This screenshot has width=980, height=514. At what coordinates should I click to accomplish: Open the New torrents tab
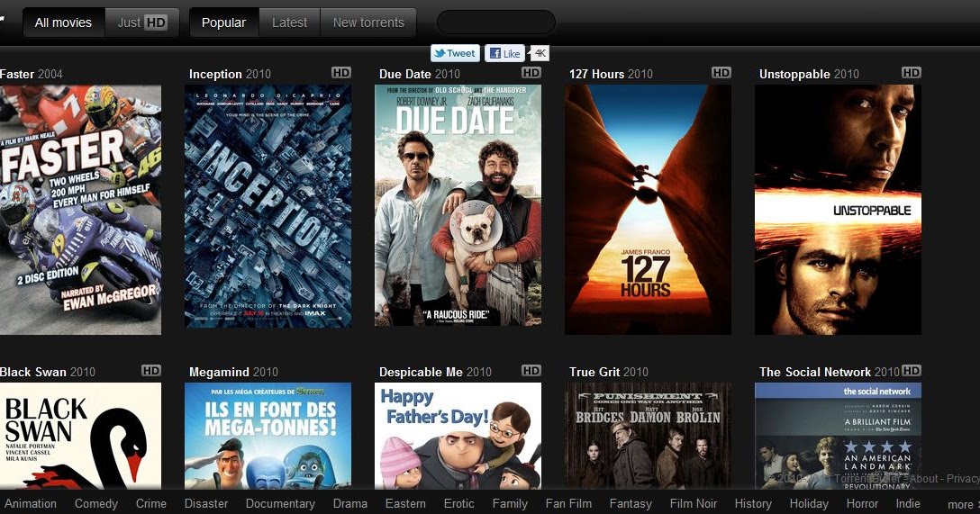pyautogui.click(x=368, y=23)
